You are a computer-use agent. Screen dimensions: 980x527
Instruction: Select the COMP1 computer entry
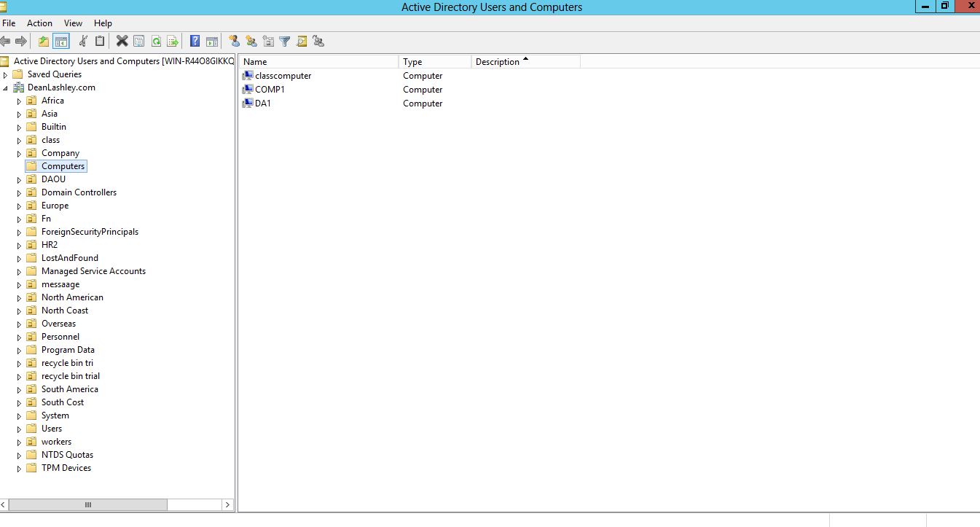coord(270,90)
